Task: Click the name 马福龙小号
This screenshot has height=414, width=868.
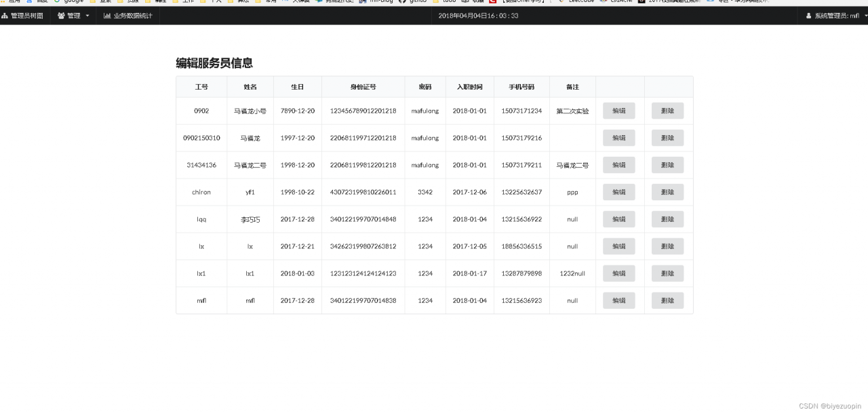Action: pos(250,111)
